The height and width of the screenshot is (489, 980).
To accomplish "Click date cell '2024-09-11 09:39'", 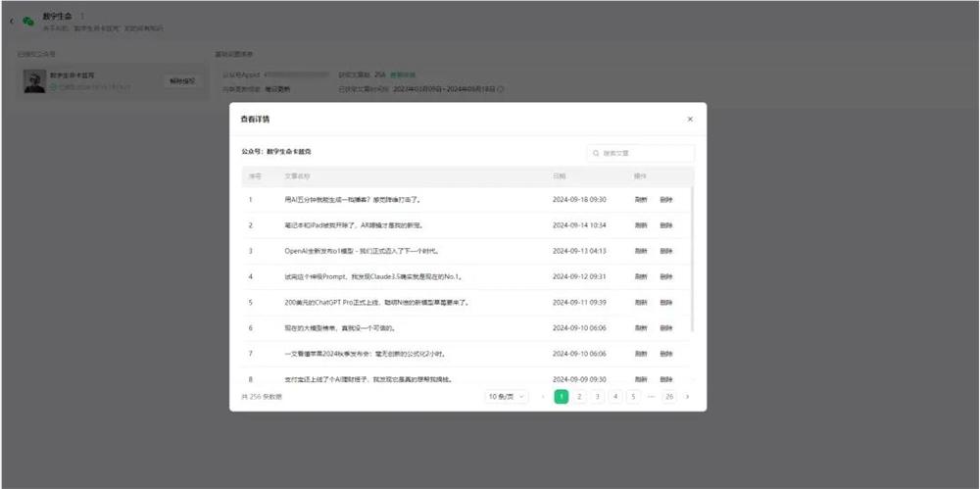I will pyautogui.click(x=579, y=302).
